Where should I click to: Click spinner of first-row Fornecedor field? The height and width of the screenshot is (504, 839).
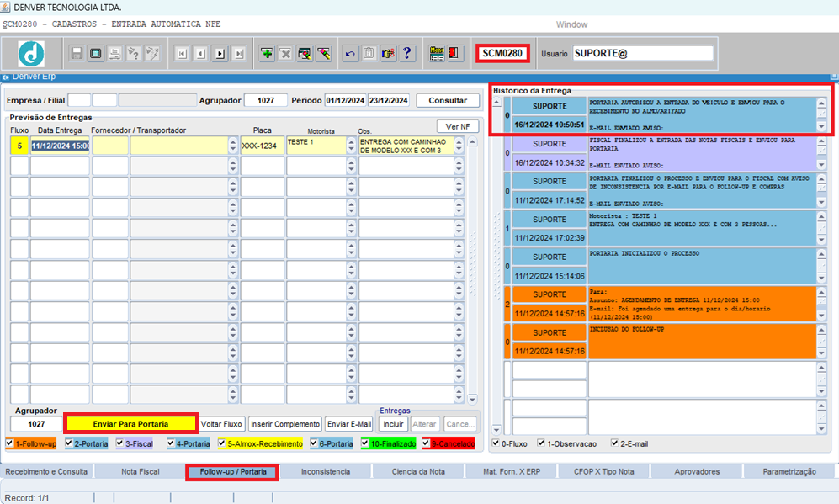(x=233, y=146)
